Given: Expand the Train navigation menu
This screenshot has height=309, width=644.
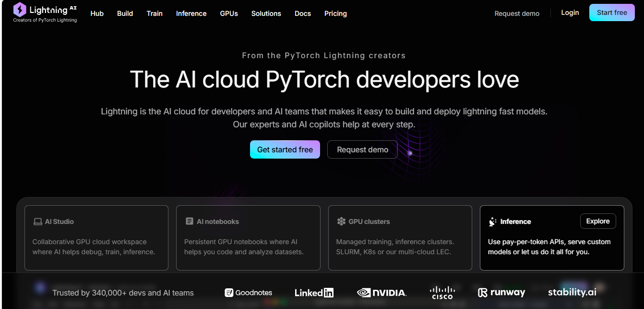Looking at the screenshot, I should 155,13.
